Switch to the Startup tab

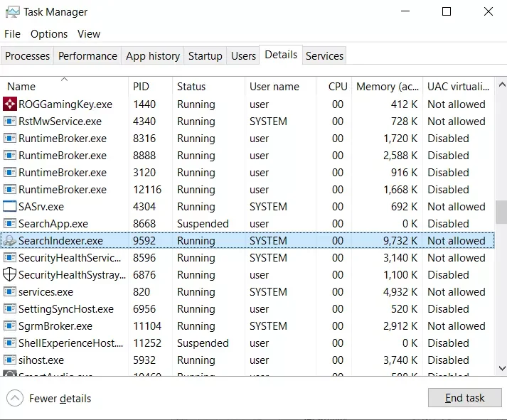(206, 56)
